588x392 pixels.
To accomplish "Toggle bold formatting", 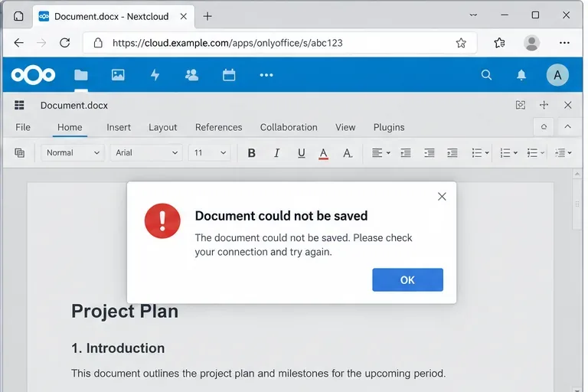I will (x=252, y=152).
